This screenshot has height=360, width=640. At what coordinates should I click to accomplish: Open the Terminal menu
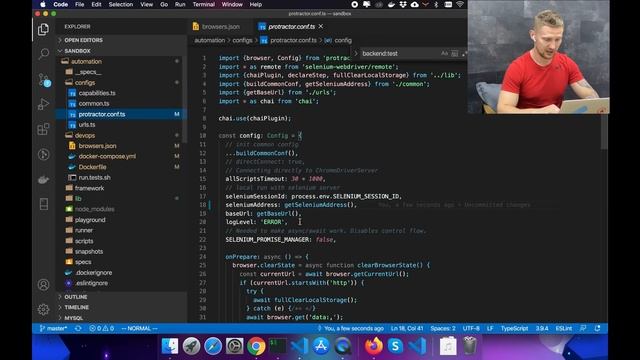(204, 4)
